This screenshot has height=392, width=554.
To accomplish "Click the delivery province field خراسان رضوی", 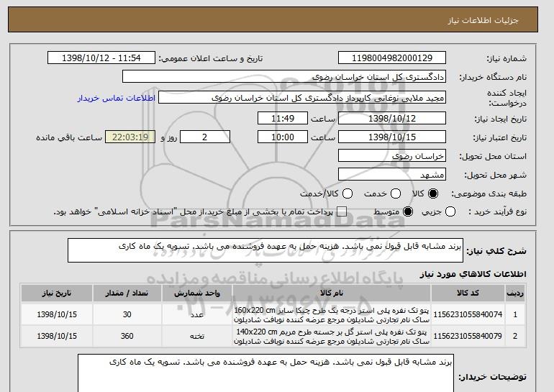I will (392, 156).
